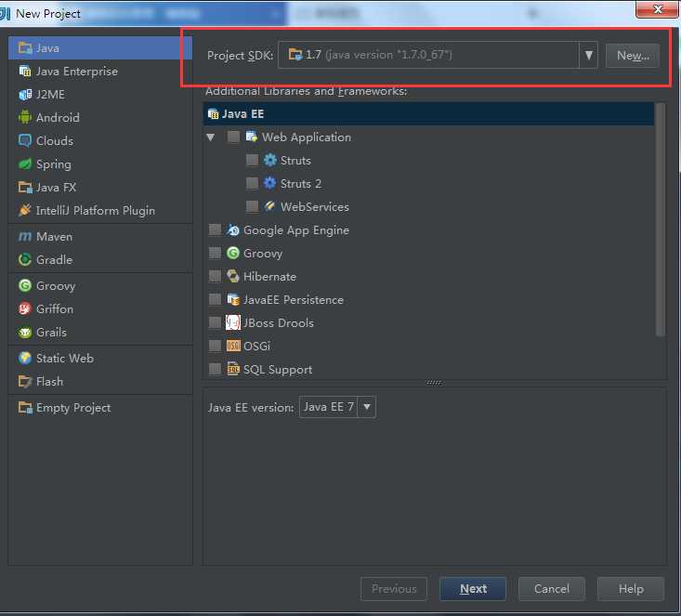The width and height of the screenshot is (681, 616).
Task: Enable the OSGi checkbox
Action: pos(215,346)
